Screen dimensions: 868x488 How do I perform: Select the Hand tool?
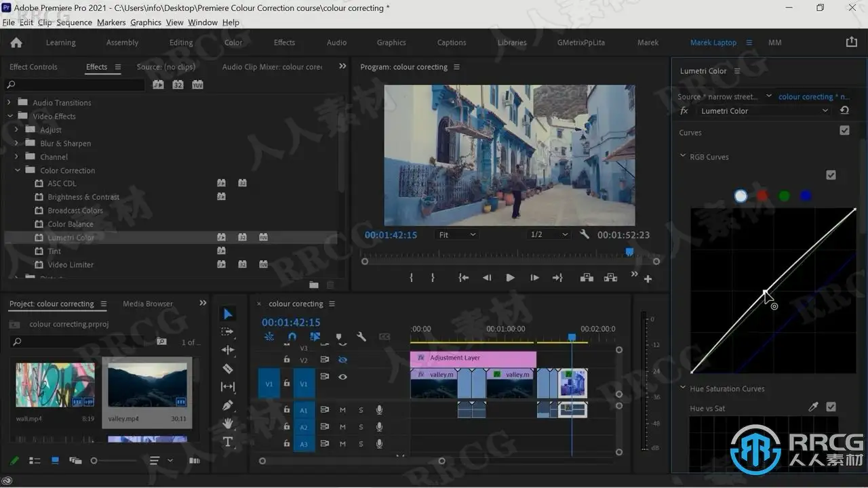[228, 424]
